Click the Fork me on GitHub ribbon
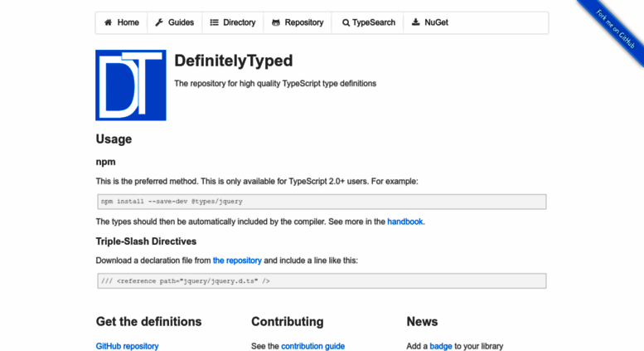This screenshot has width=644, height=351. tap(615, 29)
